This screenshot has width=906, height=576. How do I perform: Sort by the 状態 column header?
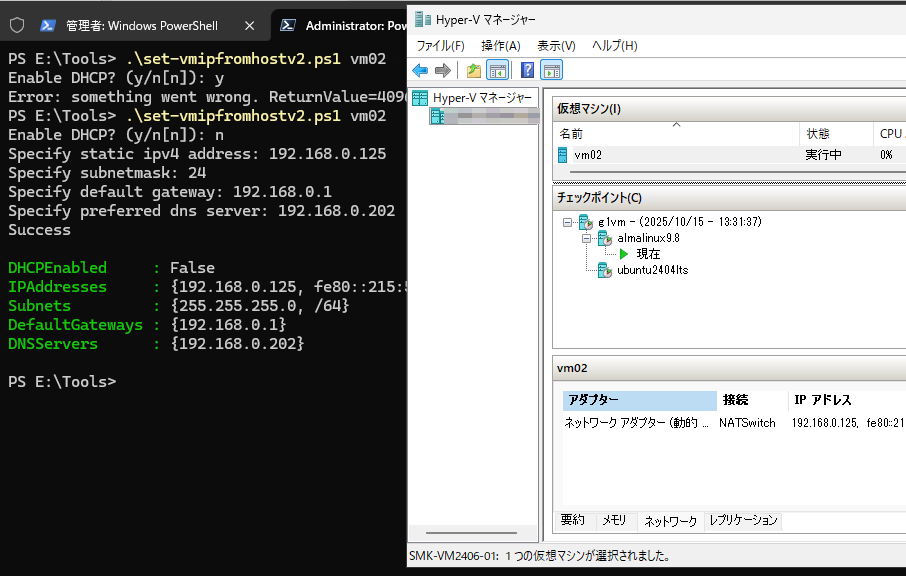pos(836,134)
